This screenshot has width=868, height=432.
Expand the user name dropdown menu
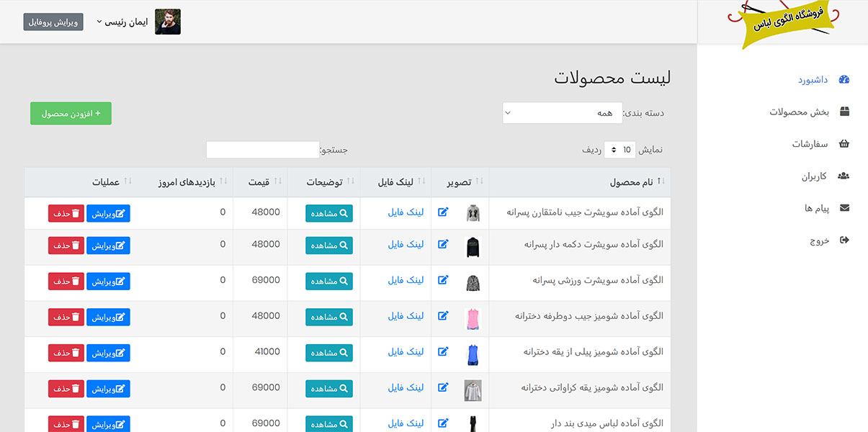click(122, 22)
